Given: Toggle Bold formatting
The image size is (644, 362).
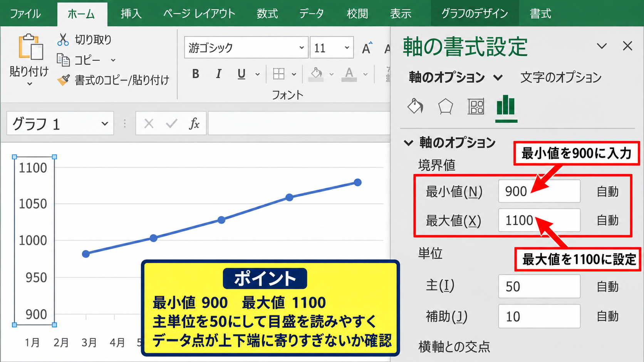Looking at the screenshot, I should (x=196, y=73).
